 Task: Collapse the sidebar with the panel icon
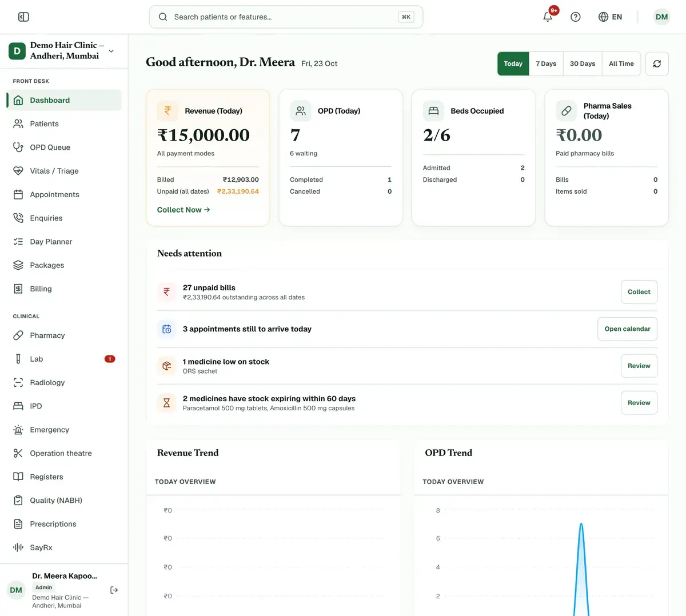(23, 17)
